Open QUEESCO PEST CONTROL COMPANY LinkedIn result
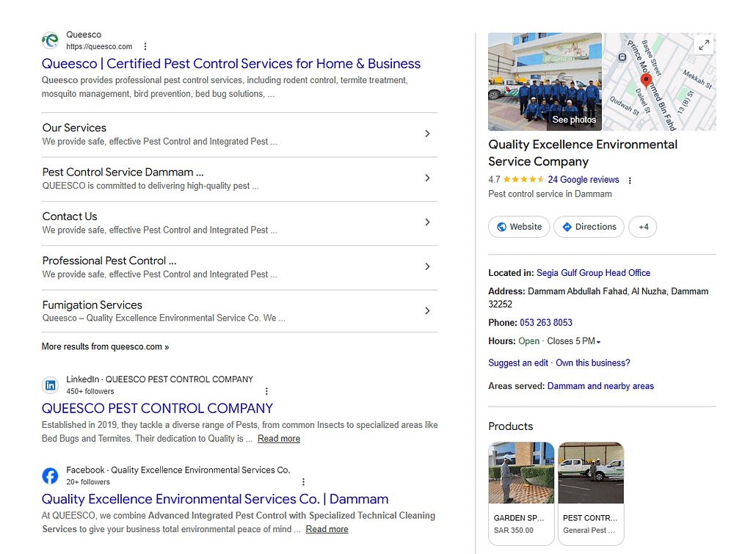The height and width of the screenshot is (554, 756). tap(157, 409)
